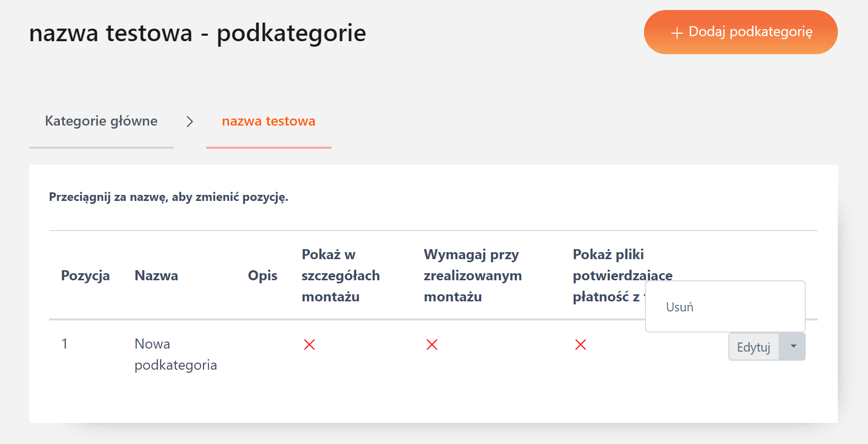This screenshot has height=444, width=868.
Task: Click the Nazwa column header
Action: tap(156, 275)
